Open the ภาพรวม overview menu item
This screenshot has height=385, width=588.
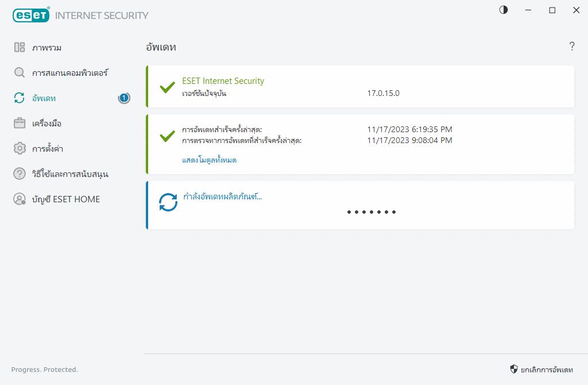[47, 48]
